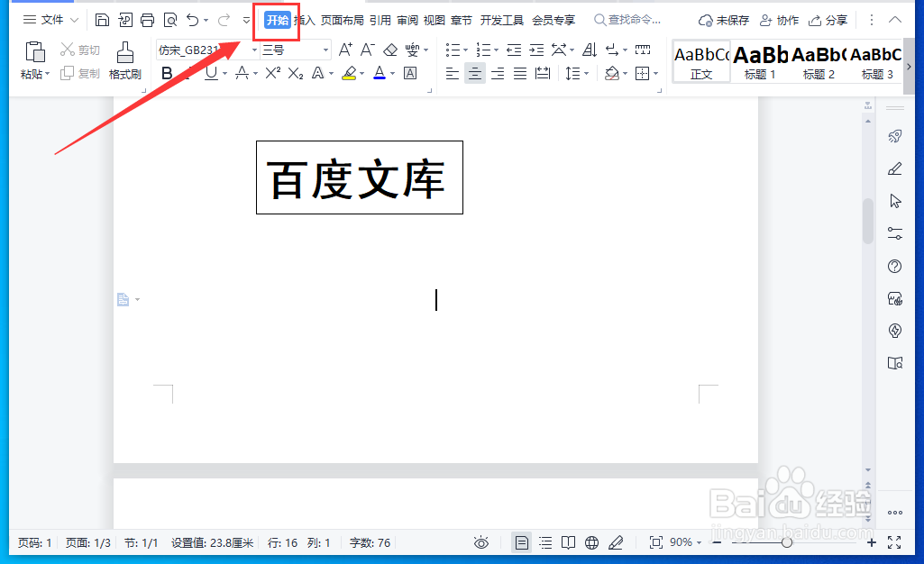Expand the font color dropdown arrow
924x564 pixels.
[392, 74]
